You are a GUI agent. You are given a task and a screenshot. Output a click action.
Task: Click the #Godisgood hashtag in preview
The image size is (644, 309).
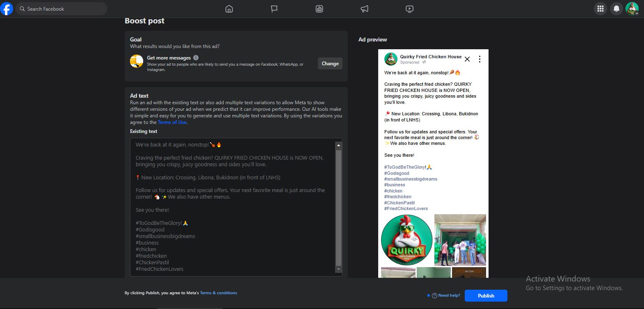tap(397, 173)
